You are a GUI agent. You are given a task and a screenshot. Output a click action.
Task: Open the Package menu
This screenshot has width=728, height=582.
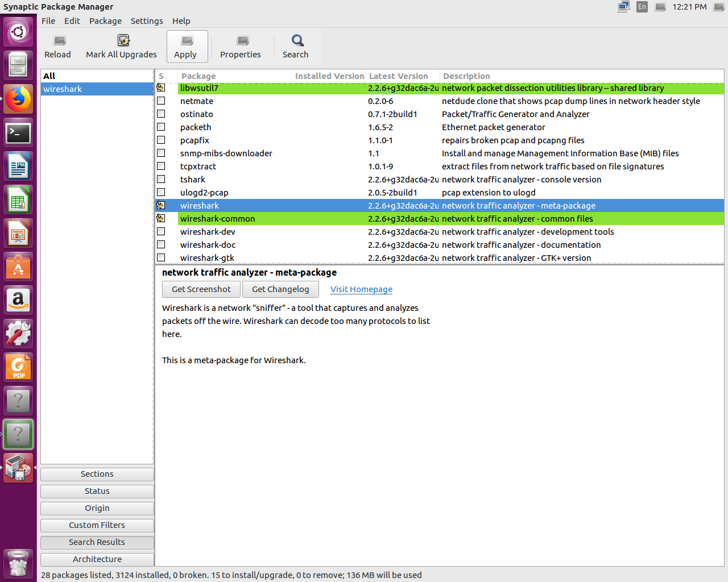(105, 21)
